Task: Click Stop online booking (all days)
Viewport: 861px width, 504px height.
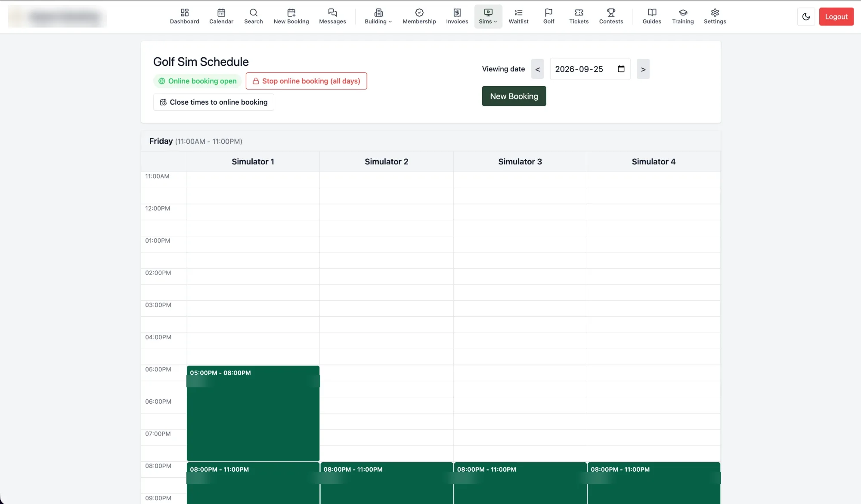Action: (x=306, y=81)
